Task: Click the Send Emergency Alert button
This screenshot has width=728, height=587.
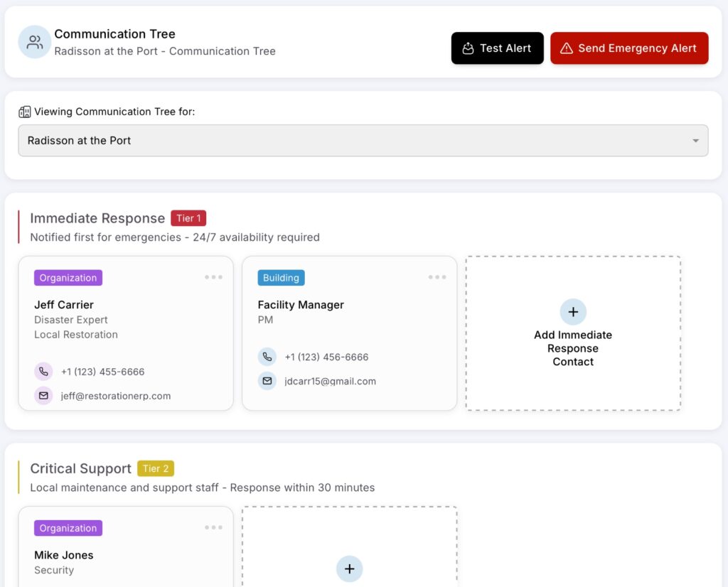Action: (629, 48)
